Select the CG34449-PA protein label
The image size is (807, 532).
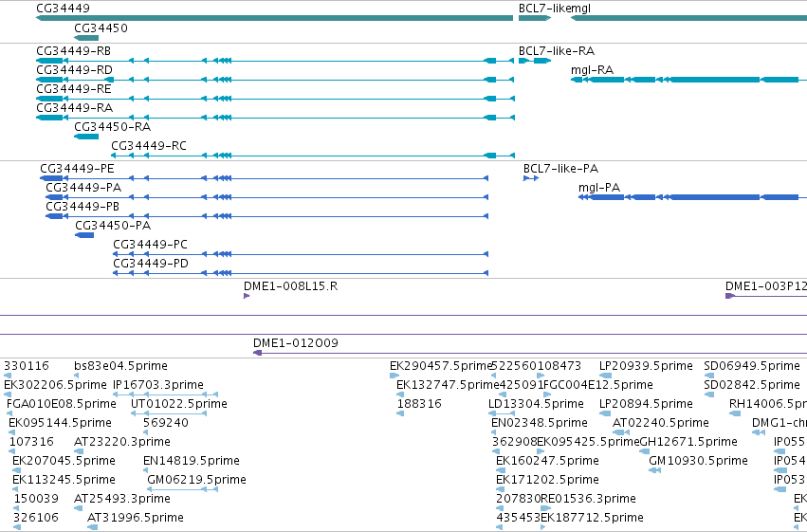coord(83,188)
